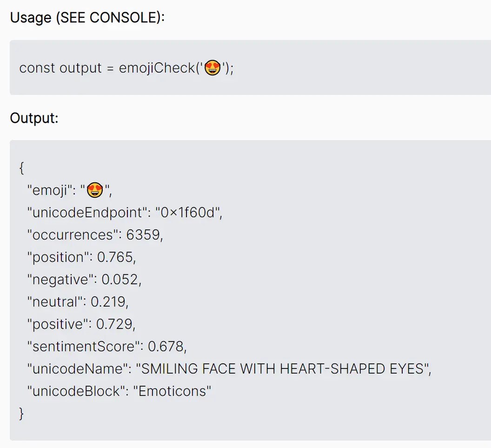Image resolution: width=491 pixels, height=448 pixels.
Task: Click the closing curly brace of output
Action: click(x=21, y=414)
